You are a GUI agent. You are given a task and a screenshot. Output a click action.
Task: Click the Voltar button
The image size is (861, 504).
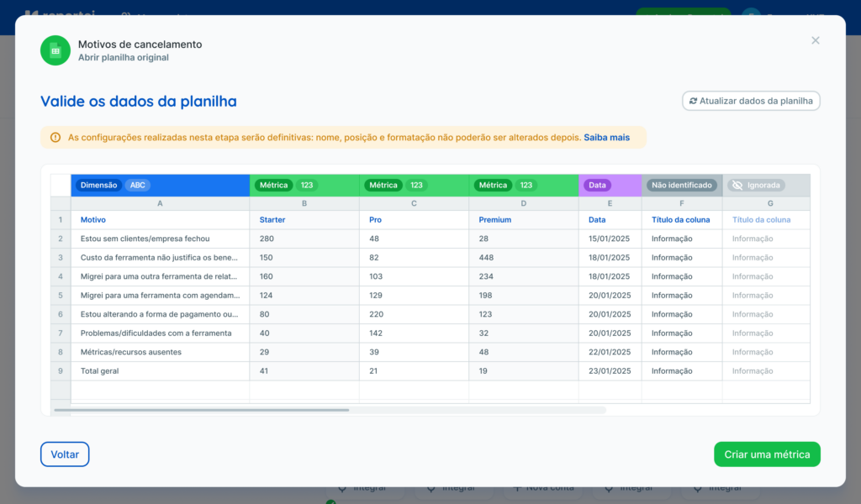pyautogui.click(x=65, y=454)
